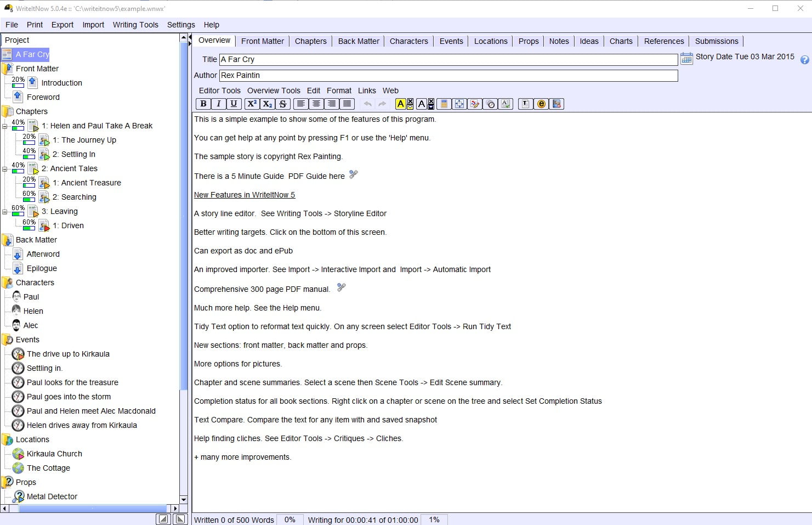Toggle justified text alignment
Screen dimensions: 812x525
pyautogui.click(x=347, y=104)
